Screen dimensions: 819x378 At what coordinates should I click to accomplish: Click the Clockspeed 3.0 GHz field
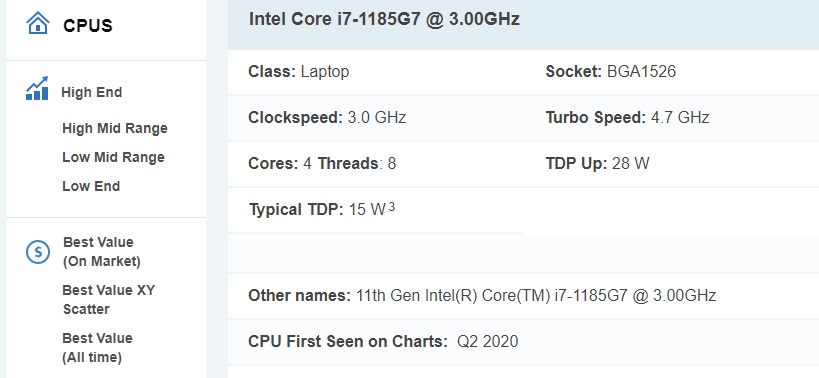click(327, 117)
